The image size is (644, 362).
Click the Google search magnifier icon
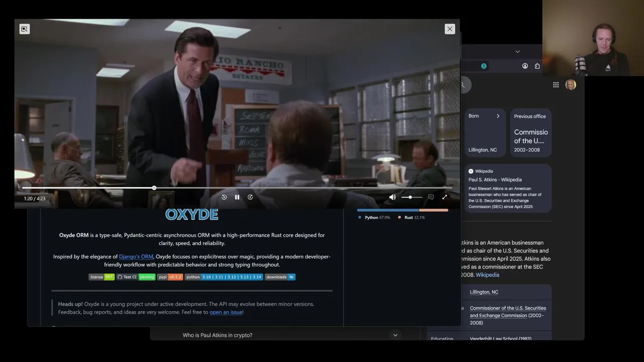tap(462, 85)
